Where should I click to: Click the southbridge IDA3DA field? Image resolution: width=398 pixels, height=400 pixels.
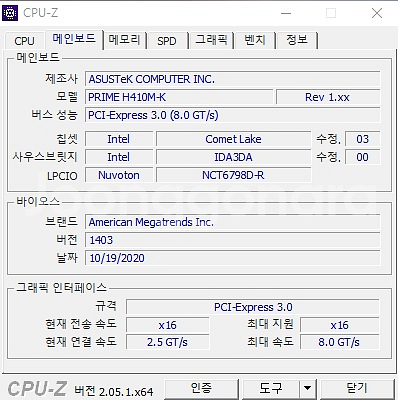pyautogui.click(x=233, y=157)
